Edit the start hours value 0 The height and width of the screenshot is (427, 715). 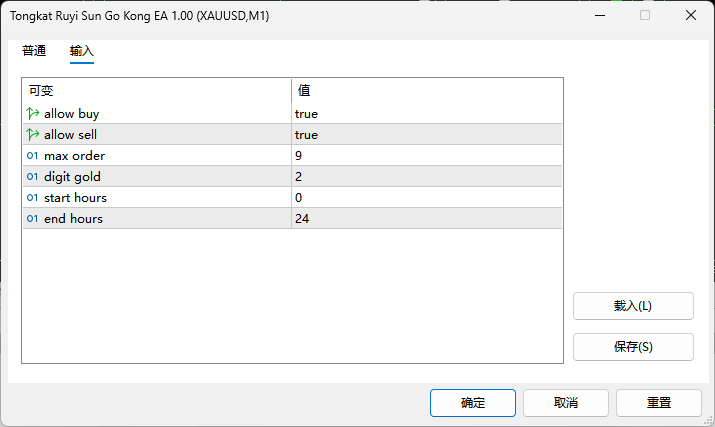click(x=426, y=198)
